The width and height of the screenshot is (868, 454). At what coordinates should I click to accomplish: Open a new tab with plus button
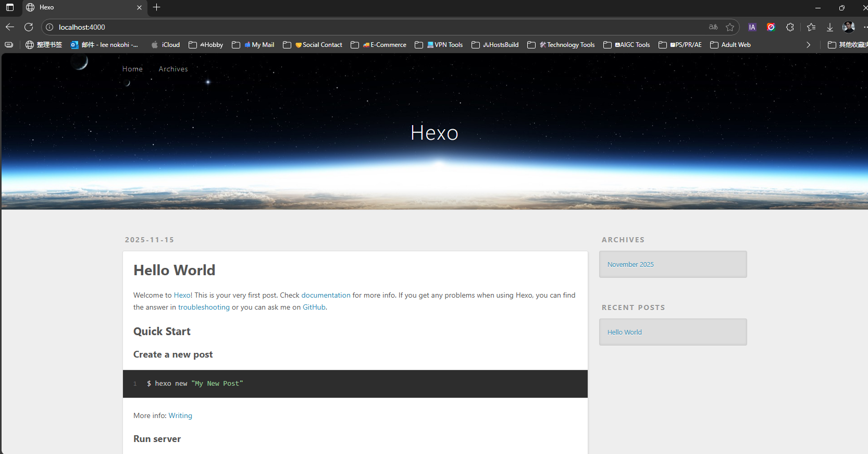coord(157,7)
